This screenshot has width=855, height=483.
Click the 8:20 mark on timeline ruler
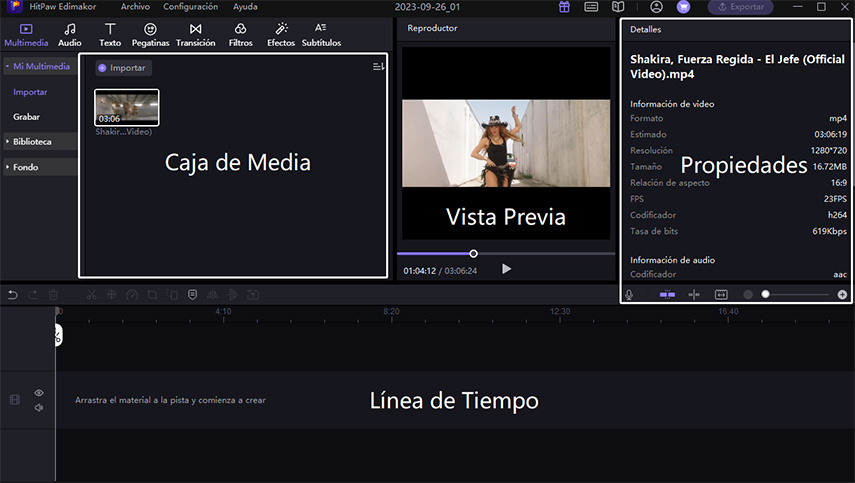391,311
